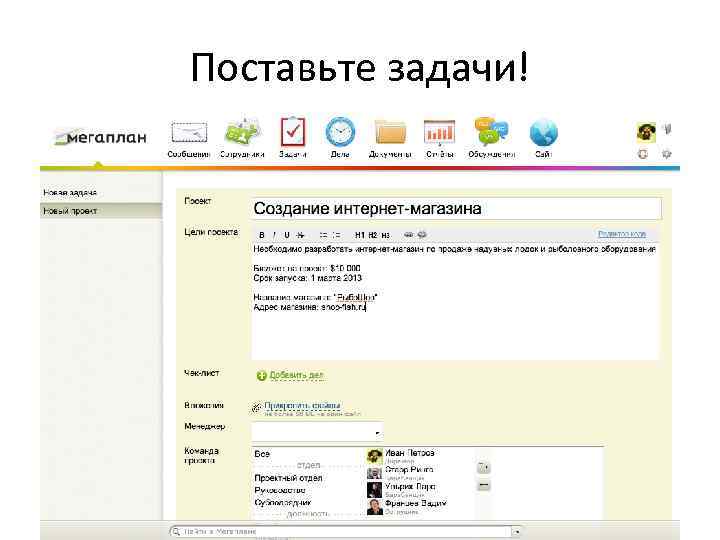Select Руководство in the team list
This screenshot has width=720, height=540.
point(280,490)
